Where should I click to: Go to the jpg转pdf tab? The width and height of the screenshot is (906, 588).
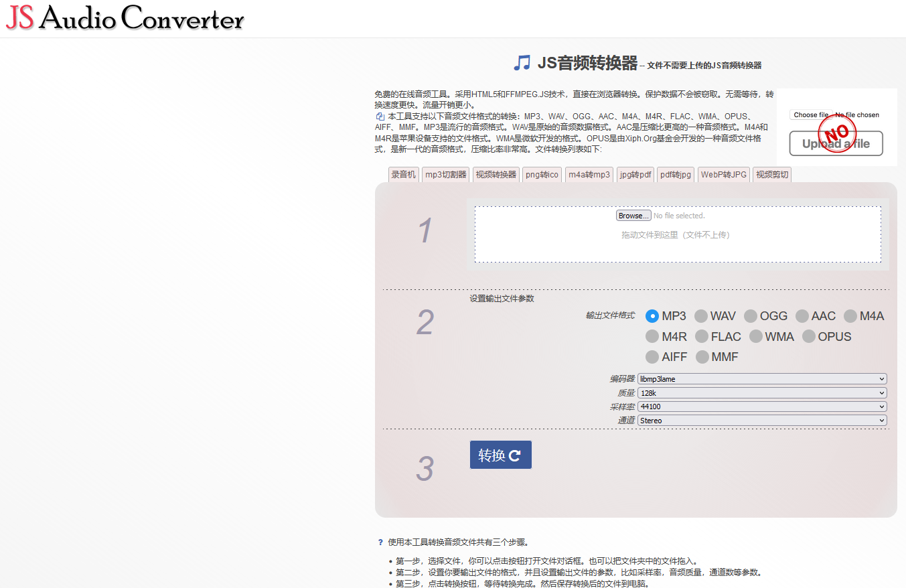coord(635,175)
